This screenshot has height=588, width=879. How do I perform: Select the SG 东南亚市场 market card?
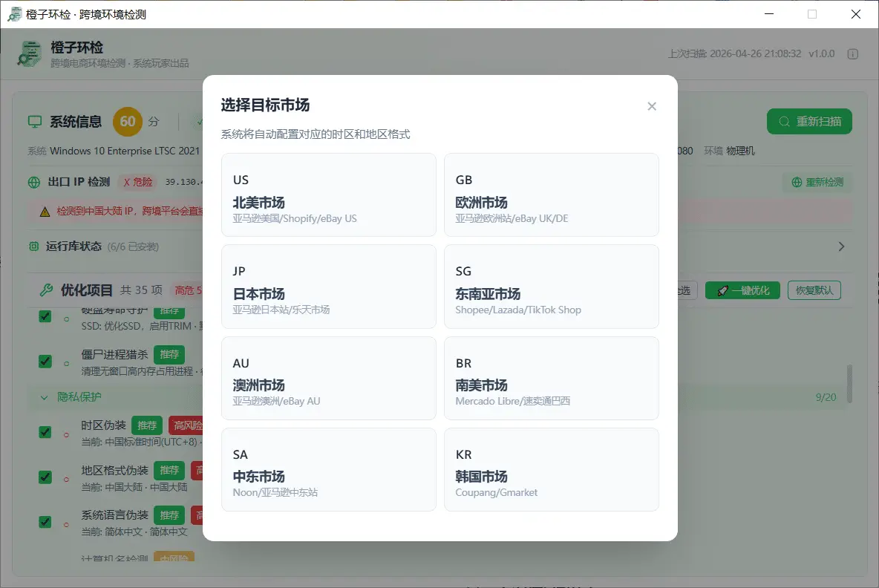[x=551, y=287]
